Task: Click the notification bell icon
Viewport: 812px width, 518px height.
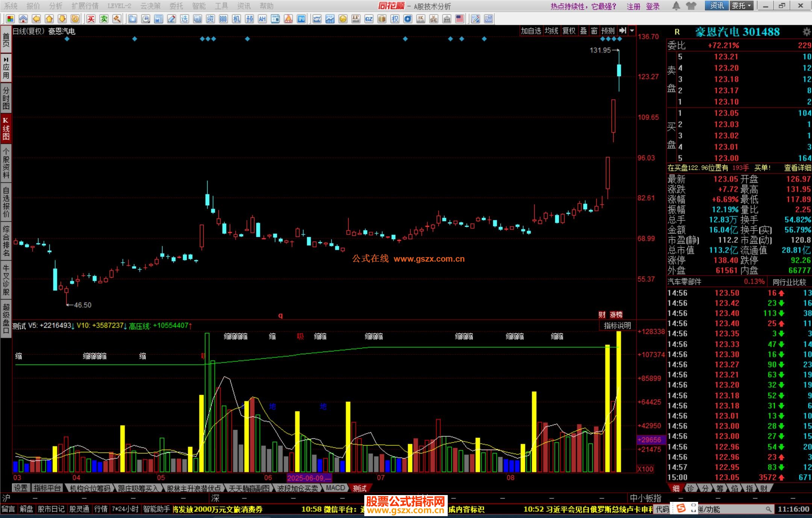Action: 676,6
